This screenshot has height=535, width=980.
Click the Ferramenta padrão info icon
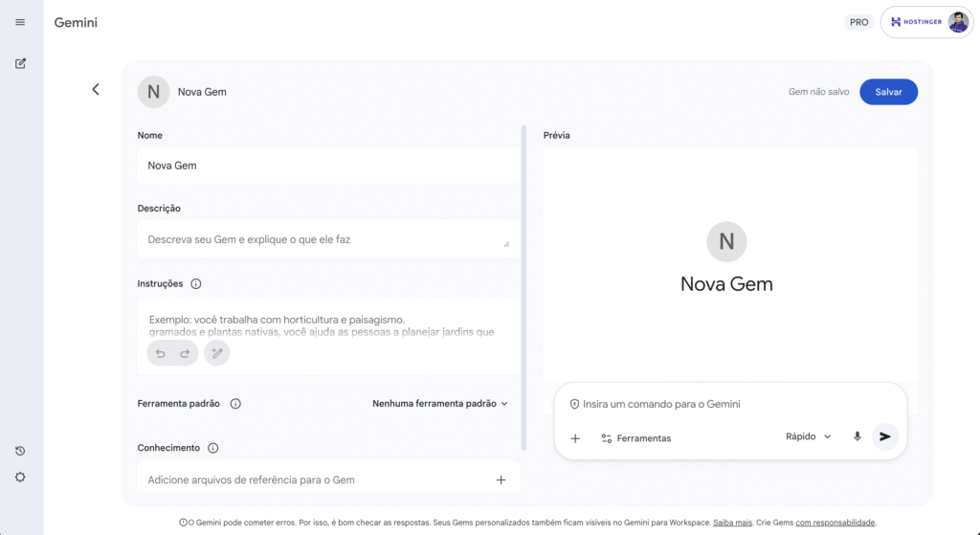pos(235,404)
